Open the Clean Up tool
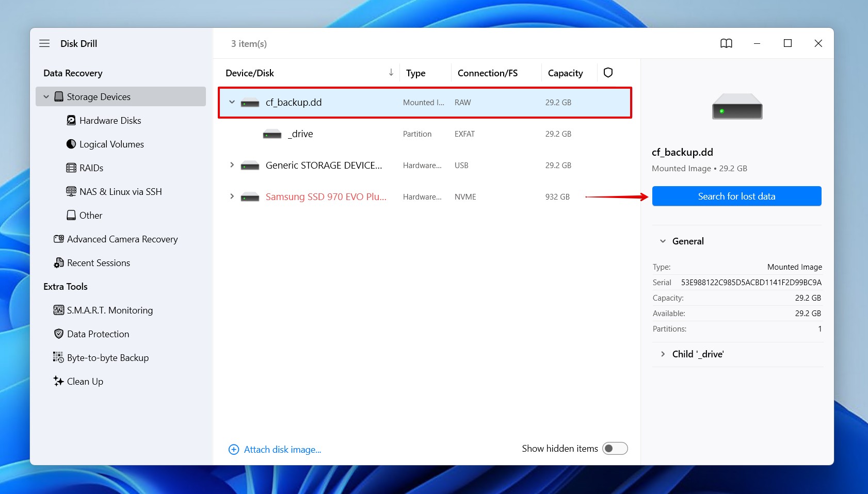The image size is (868, 494). tap(85, 382)
